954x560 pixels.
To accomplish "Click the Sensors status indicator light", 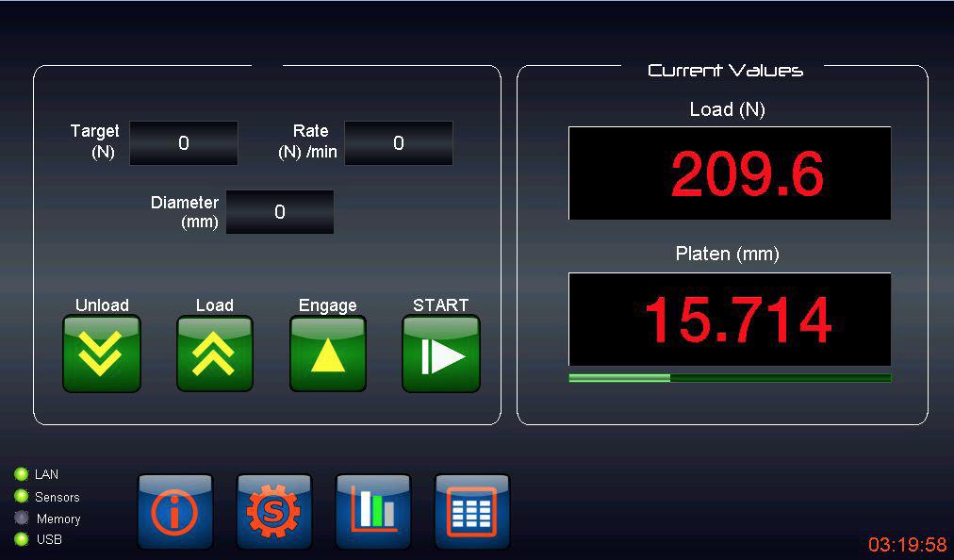I will click(x=21, y=496).
